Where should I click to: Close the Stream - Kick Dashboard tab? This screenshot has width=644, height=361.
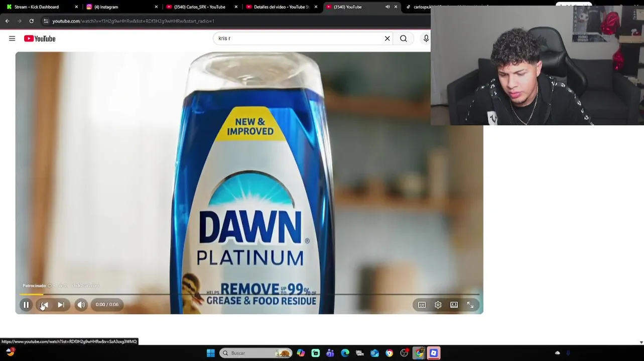coord(76,7)
